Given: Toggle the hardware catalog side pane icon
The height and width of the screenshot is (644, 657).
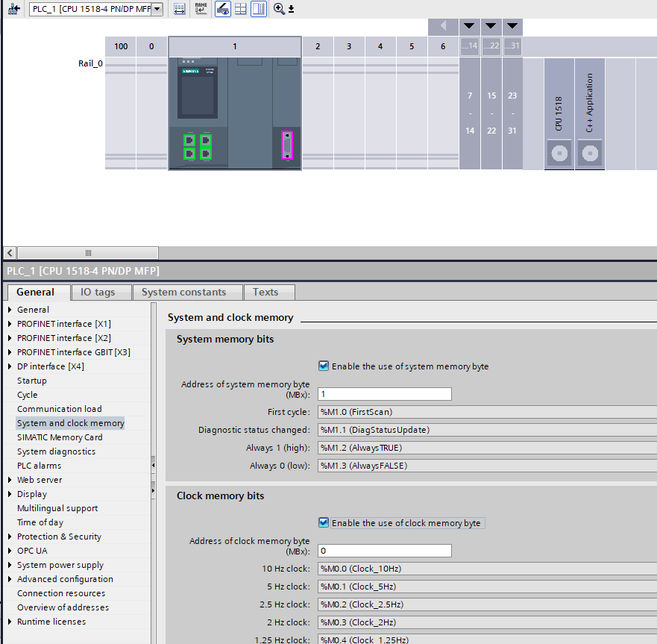Looking at the screenshot, I should (x=259, y=9).
